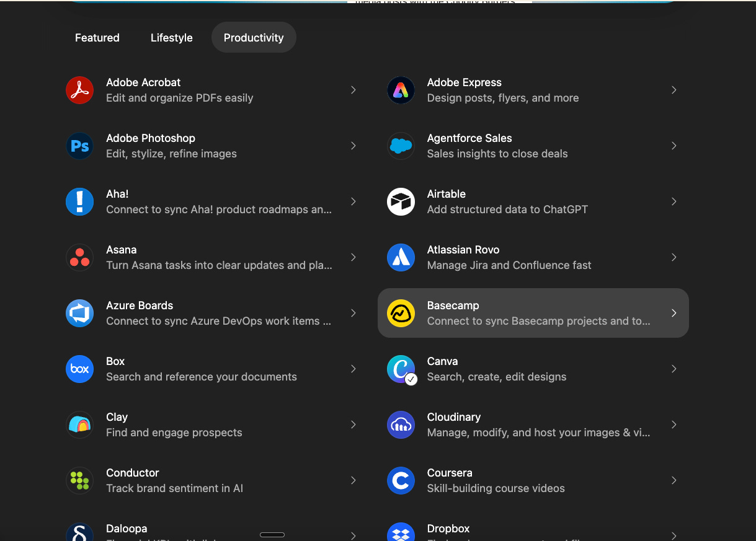Open the Clay rainbow icon
756x541 pixels.
(x=79, y=424)
